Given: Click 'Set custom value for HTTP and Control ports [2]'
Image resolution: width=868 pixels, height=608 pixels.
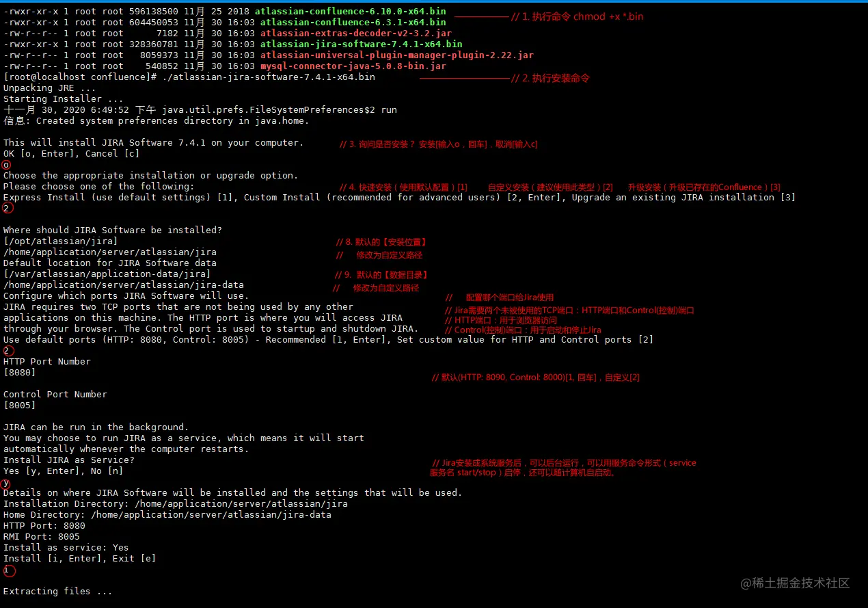Looking at the screenshot, I should 525,340.
